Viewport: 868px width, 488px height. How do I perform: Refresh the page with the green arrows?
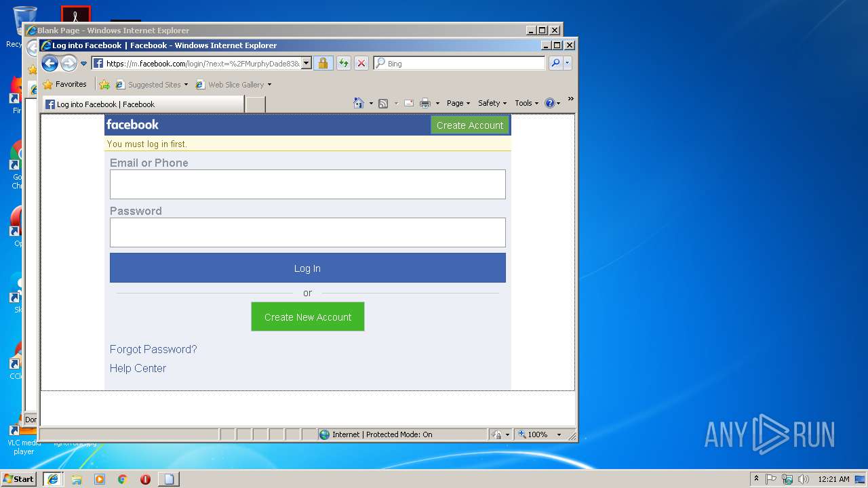(344, 63)
